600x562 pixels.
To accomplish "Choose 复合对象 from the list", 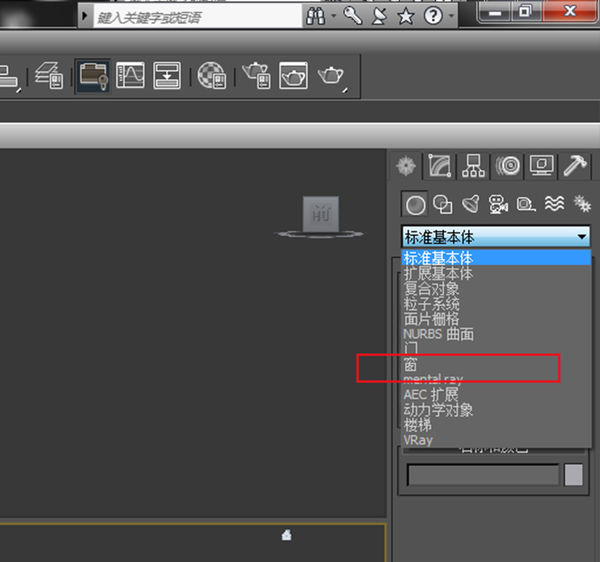I will point(496,288).
